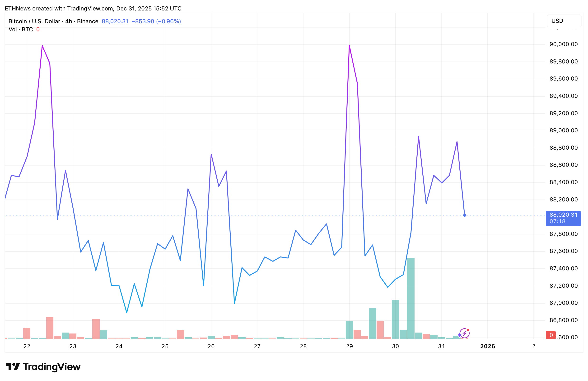
Task: Click the 07:18 countdown on the price label
Action: [557, 222]
